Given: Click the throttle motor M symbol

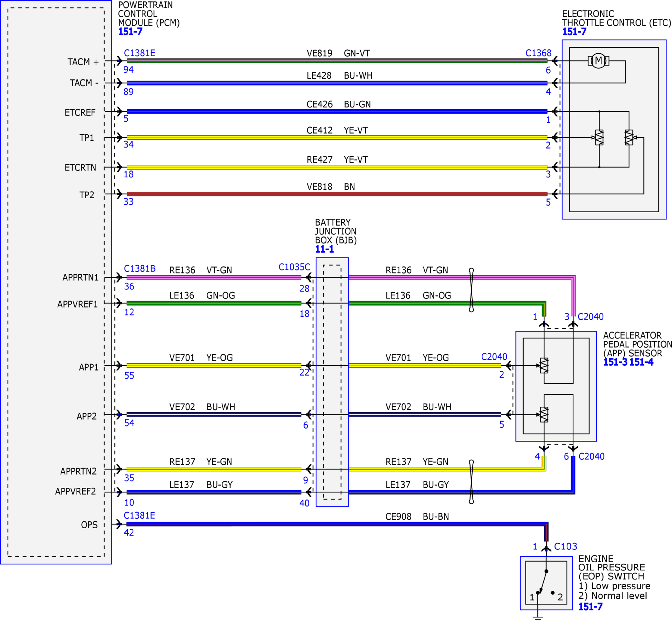Looking at the screenshot, I should (x=598, y=61).
